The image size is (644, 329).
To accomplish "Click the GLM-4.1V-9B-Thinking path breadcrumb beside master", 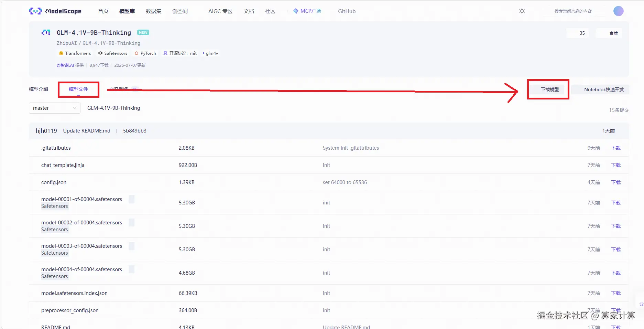I will pyautogui.click(x=113, y=108).
